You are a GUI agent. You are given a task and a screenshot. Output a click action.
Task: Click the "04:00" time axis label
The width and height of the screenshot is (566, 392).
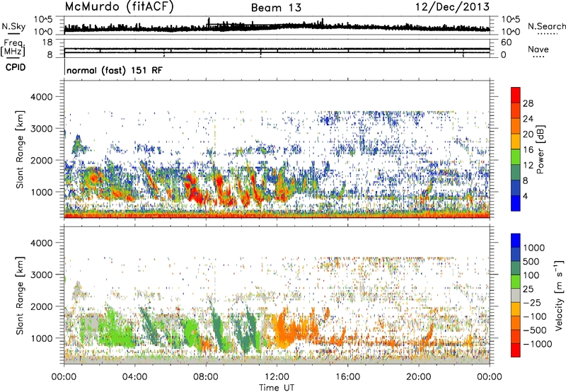click(x=135, y=377)
